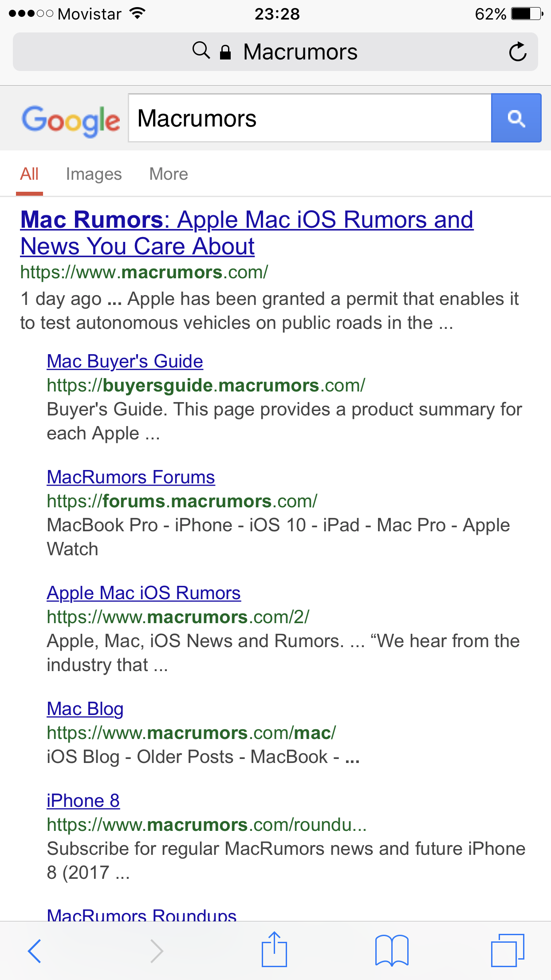Tap the www.macrumors.com/mac/ URL text

tap(191, 733)
